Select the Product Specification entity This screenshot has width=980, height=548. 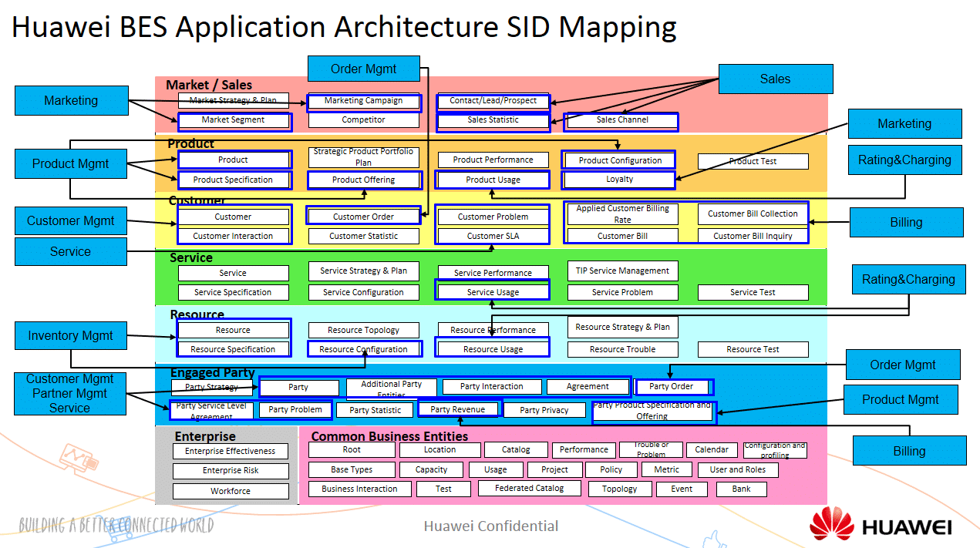233,180
